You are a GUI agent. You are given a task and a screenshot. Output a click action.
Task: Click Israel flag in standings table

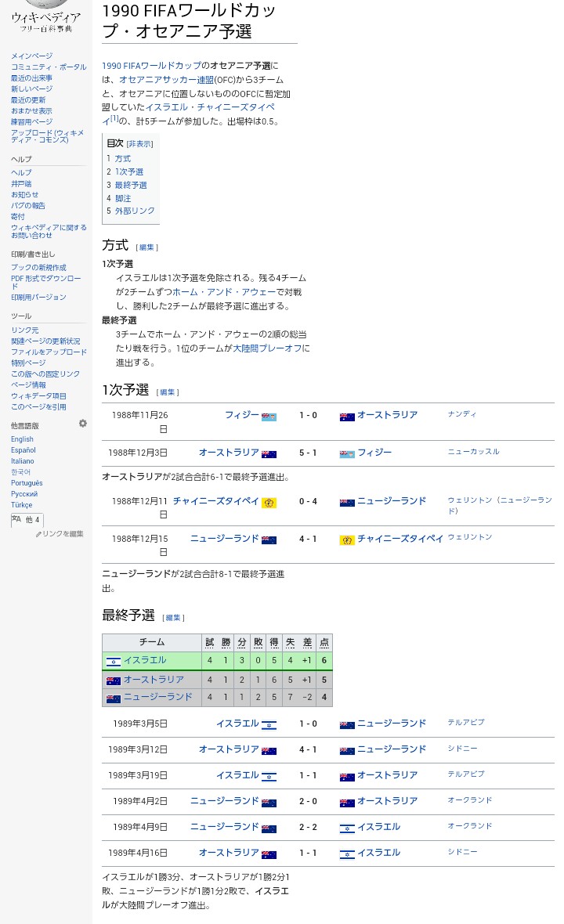[113, 662]
